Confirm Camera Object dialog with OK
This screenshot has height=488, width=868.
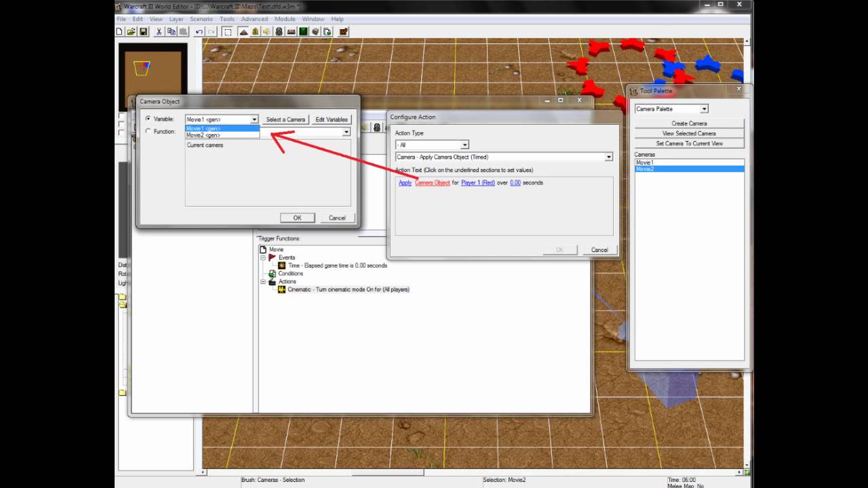tap(297, 218)
